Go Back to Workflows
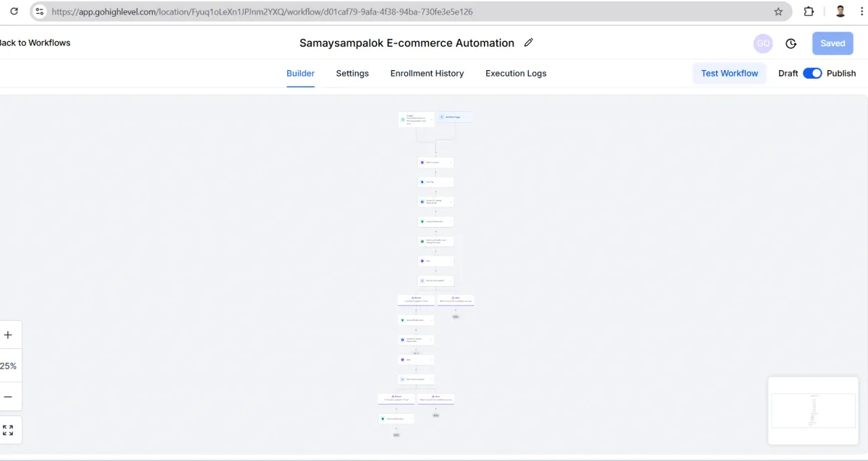 pos(34,43)
